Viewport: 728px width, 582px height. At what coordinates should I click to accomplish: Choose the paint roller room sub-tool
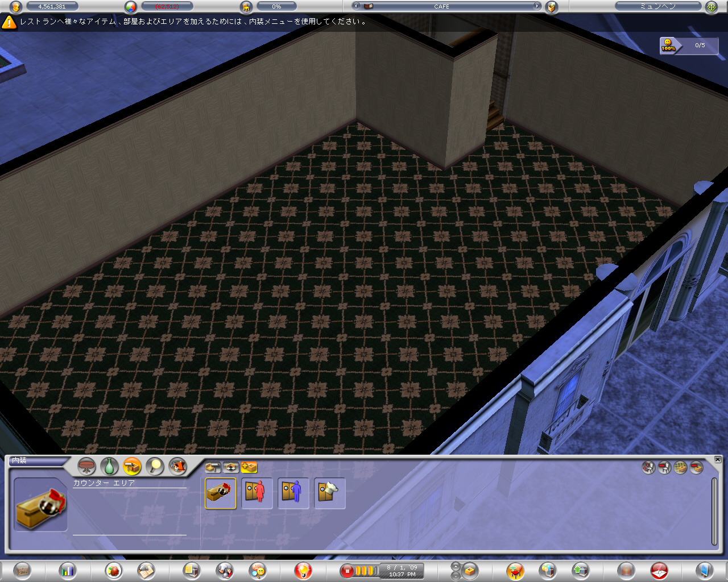[213, 467]
